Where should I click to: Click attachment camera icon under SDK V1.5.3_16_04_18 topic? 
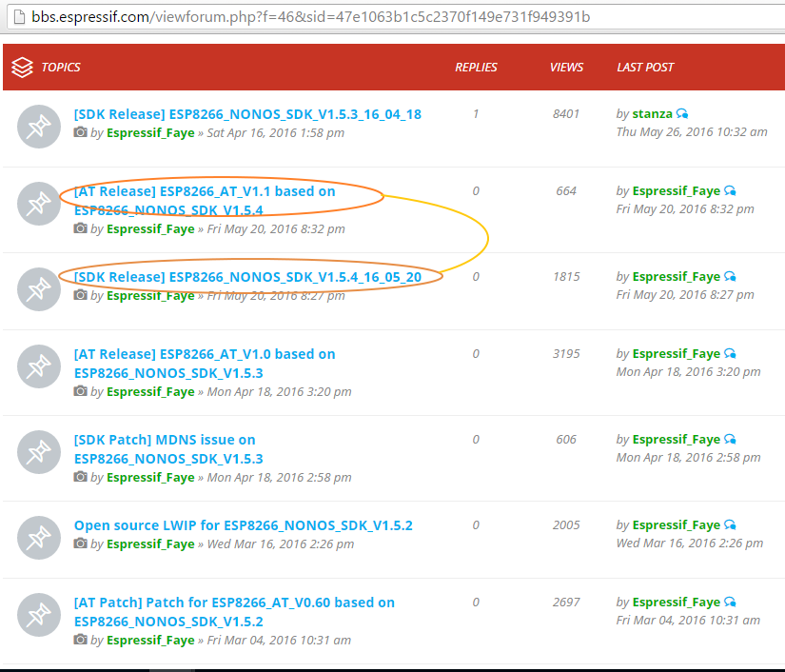point(80,132)
